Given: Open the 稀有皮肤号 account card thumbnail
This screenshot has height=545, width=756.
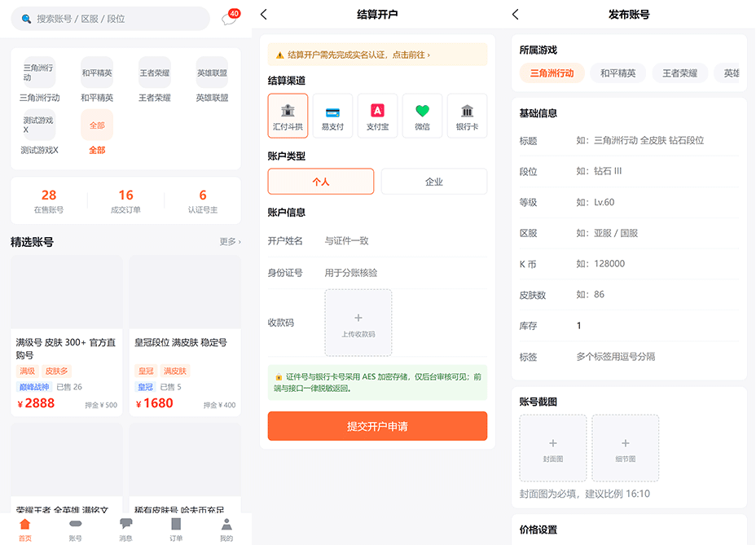Looking at the screenshot, I should (x=185, y=459).
